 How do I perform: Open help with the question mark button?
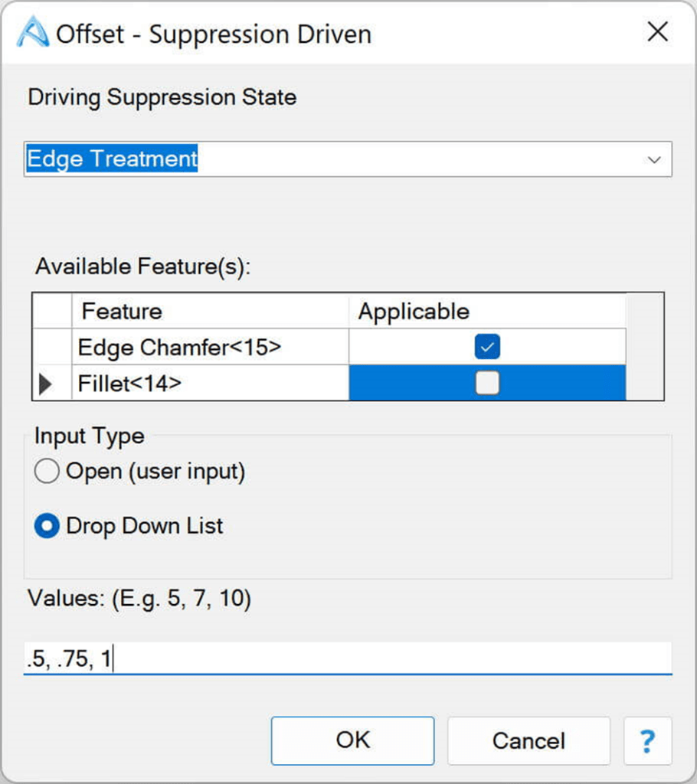647,740
